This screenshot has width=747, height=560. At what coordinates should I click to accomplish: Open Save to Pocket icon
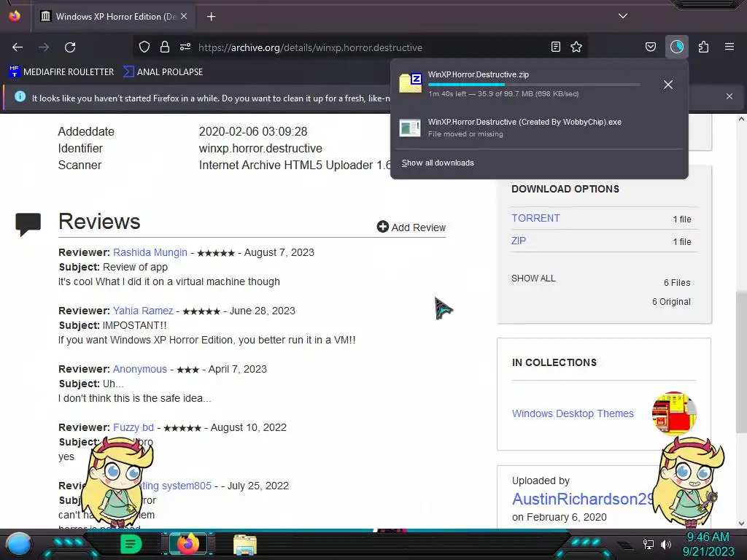coord(650,47)
